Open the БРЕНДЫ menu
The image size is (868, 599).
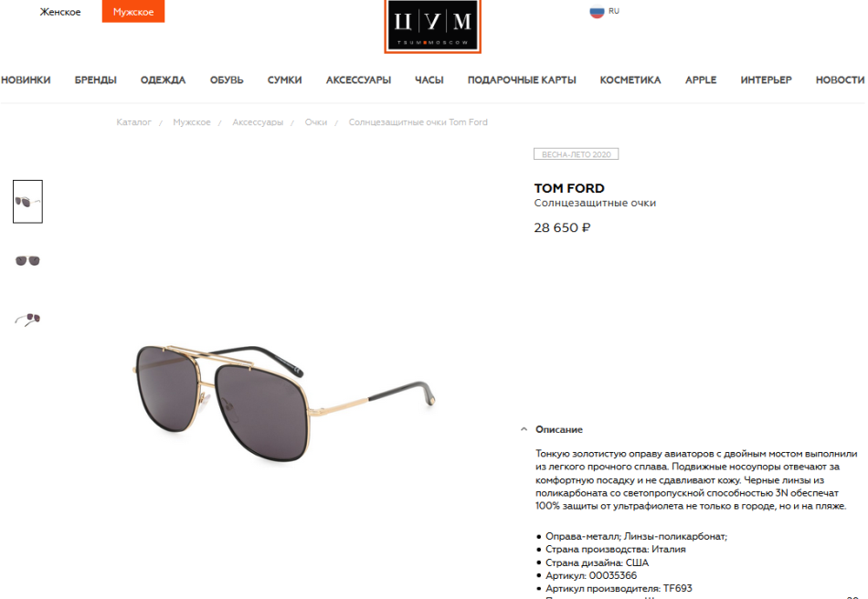pyautogui.click(x=96, y=79)
